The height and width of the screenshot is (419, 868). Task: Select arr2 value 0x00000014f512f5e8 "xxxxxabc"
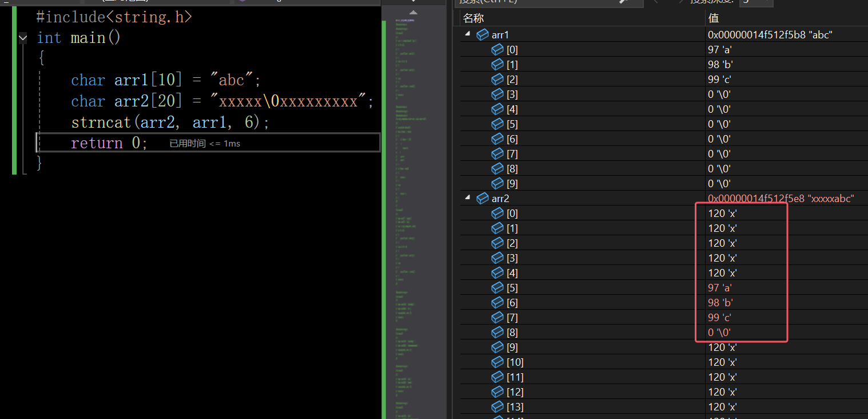point(781,199)
